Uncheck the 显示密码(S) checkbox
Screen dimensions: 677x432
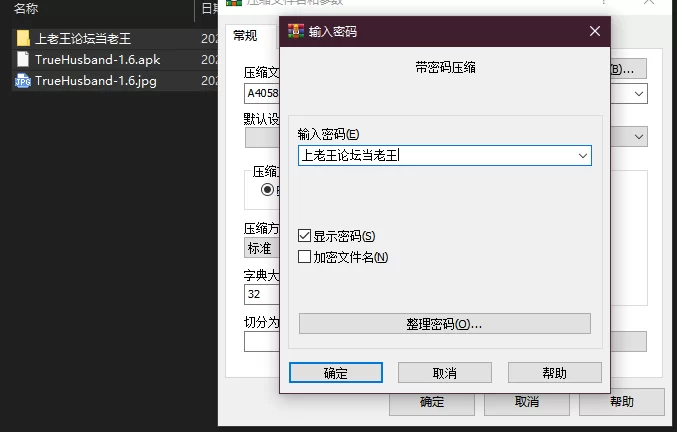coord(304,236)
